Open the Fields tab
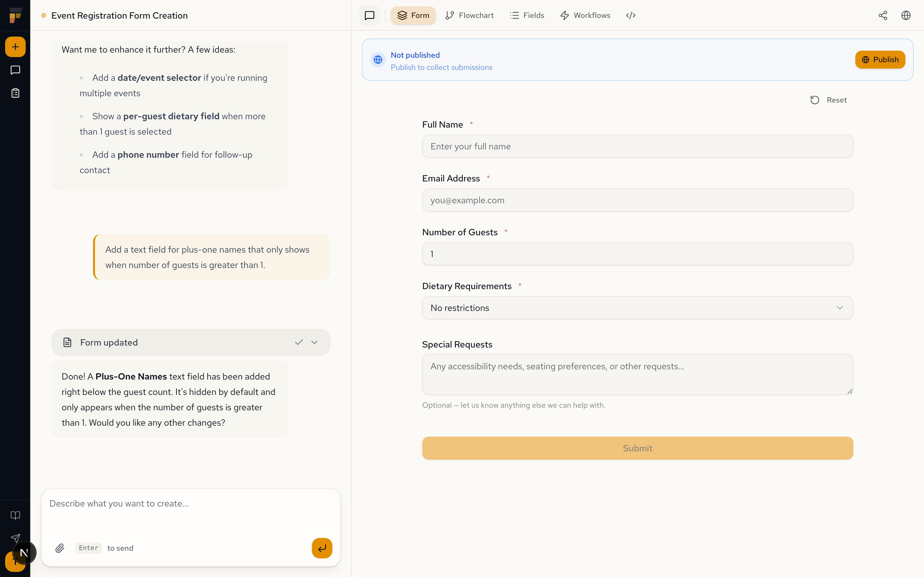 click(x=527, y=15)
